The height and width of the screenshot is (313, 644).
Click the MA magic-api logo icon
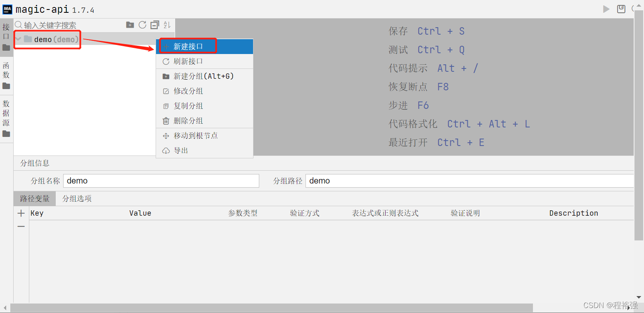7,9
